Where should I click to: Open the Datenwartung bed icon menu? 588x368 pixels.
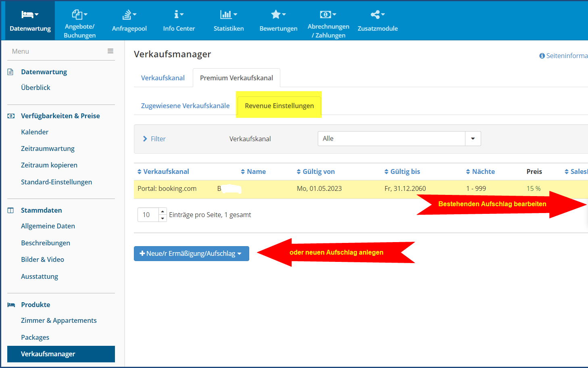(30, 15)
